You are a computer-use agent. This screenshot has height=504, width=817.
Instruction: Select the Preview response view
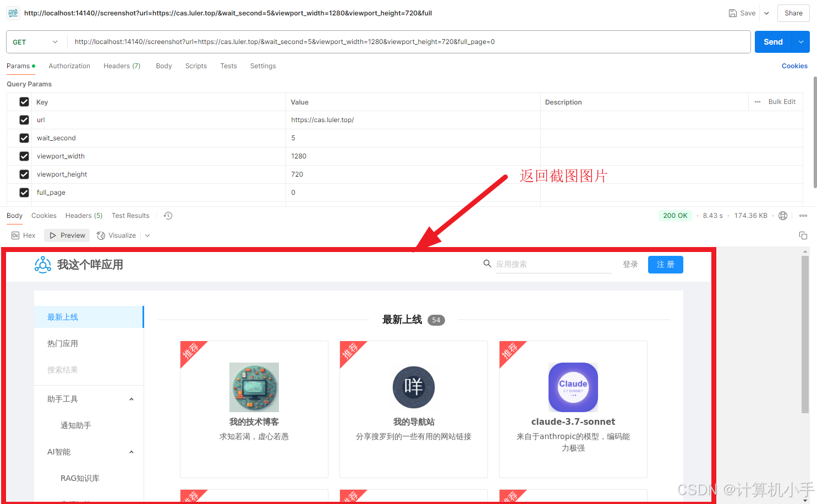pos(67,235)
